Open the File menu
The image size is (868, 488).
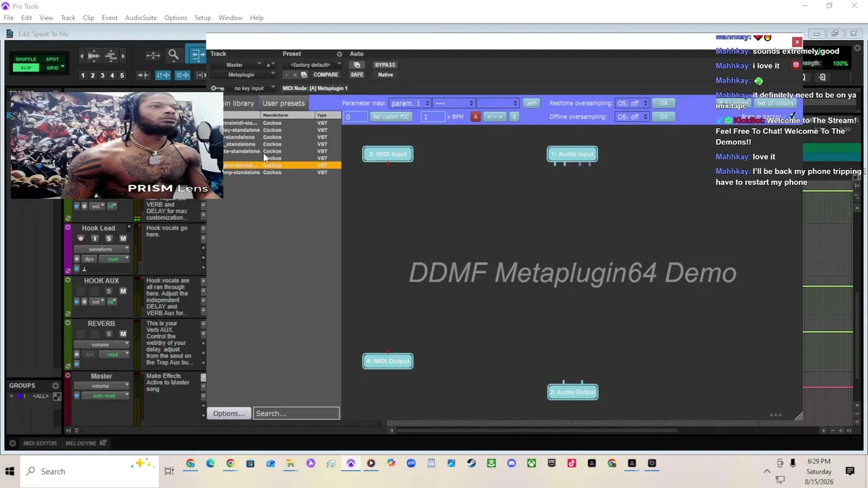9,18
